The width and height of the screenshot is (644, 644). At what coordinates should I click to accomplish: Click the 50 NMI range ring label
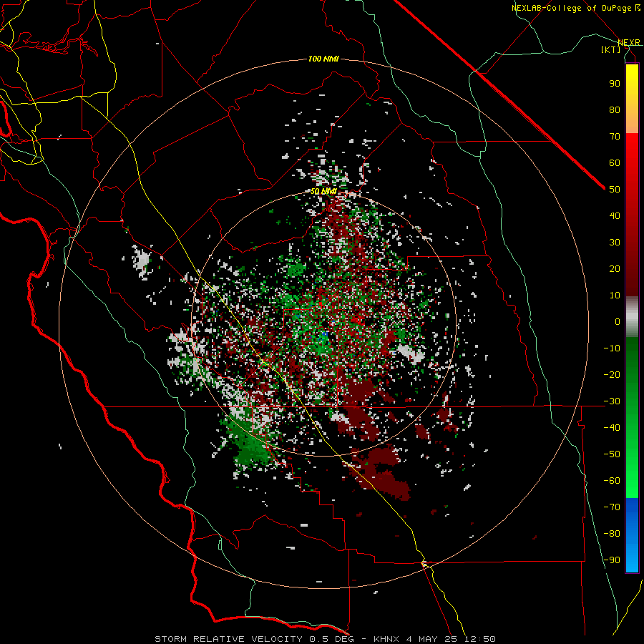(323, 191)
